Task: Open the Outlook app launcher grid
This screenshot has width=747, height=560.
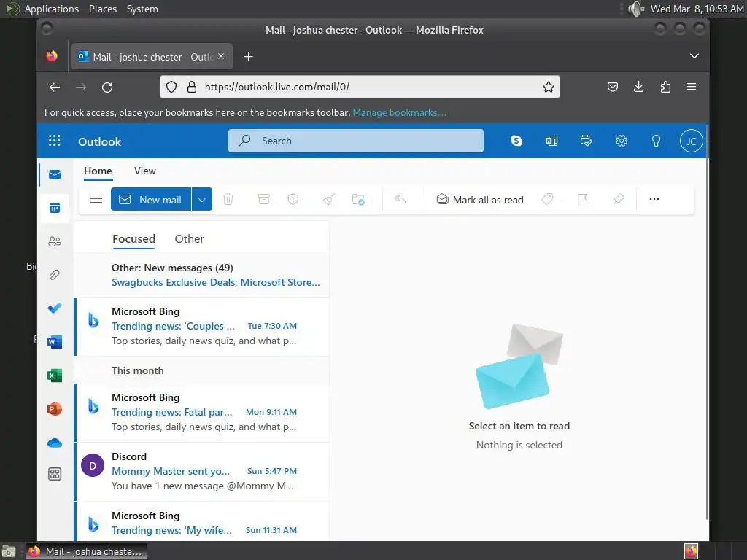Action: point(54,141)
